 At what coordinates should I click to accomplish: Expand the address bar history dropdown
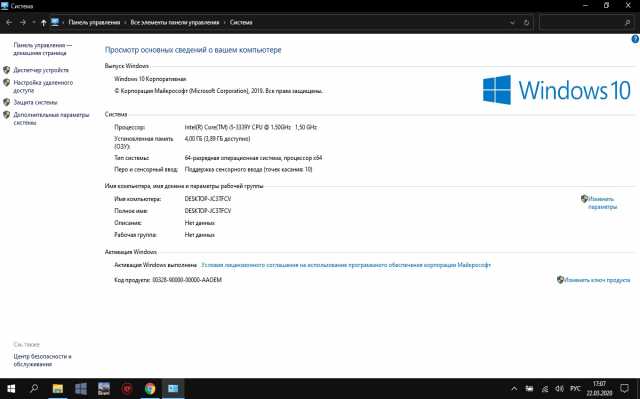click(513, 22)
